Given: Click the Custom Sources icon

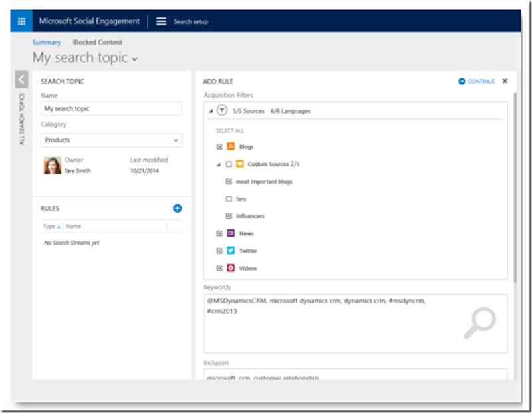Looking at the screenshot, I should click(x=239, y=164).
